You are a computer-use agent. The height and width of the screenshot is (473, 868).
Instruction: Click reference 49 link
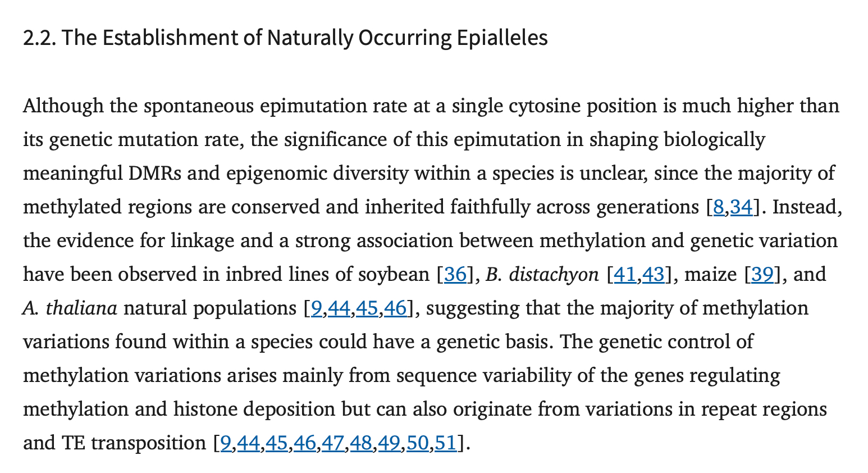(389, 444)
